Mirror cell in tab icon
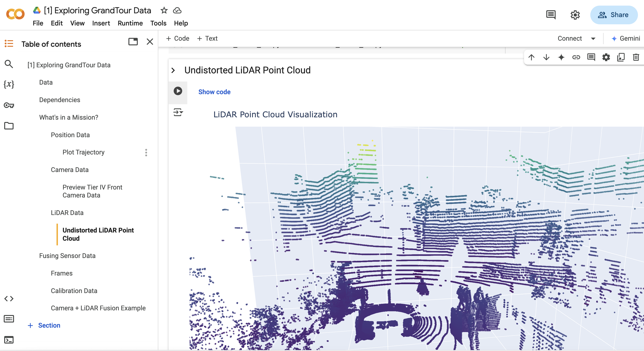644x351 pixels. [621, 57]
